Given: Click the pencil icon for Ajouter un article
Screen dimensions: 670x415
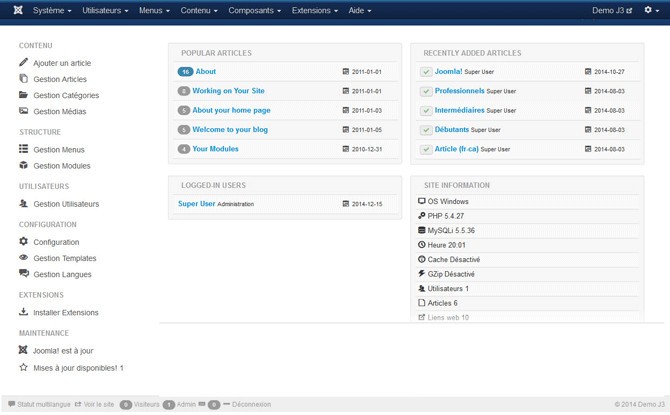Looking at the screenshot, I should [24, 63].
